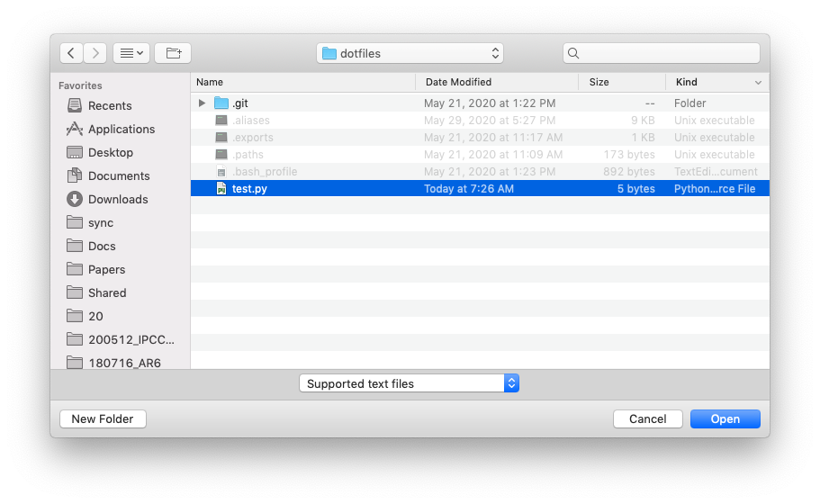Screen dimensions: 820x504
Task: Select the test.py file
Action: (480, 189)
